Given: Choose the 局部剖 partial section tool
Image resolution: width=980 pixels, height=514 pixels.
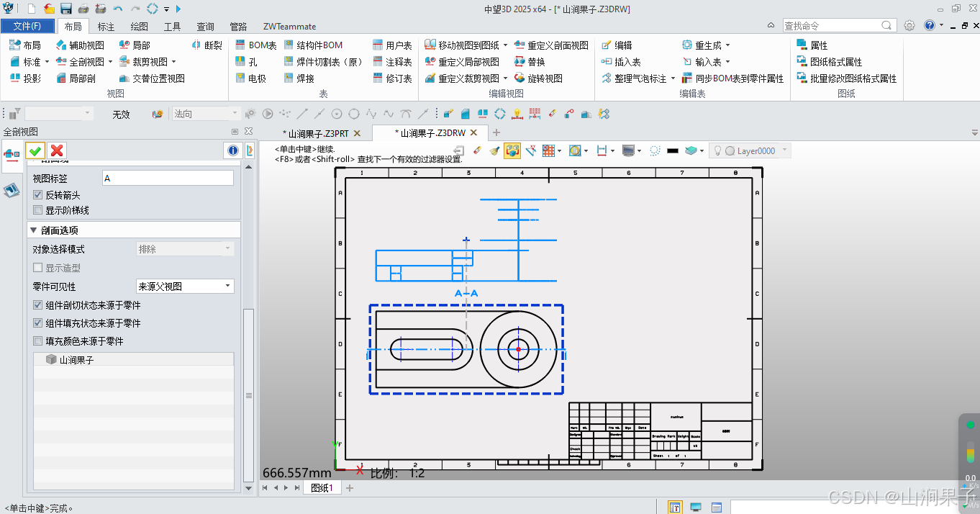Looking at the screenshot, I should point(76,78).
